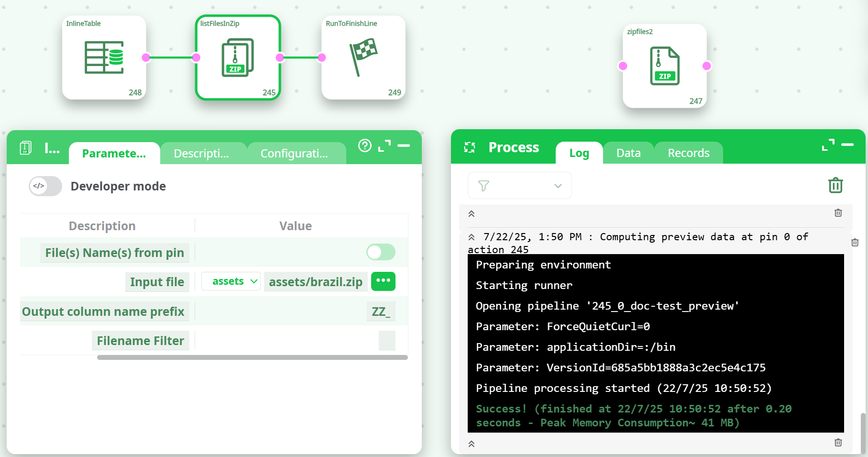Expand the Parameters panel to fullscreen
This screenshot has width=868, height=457.
coord(385,145)
